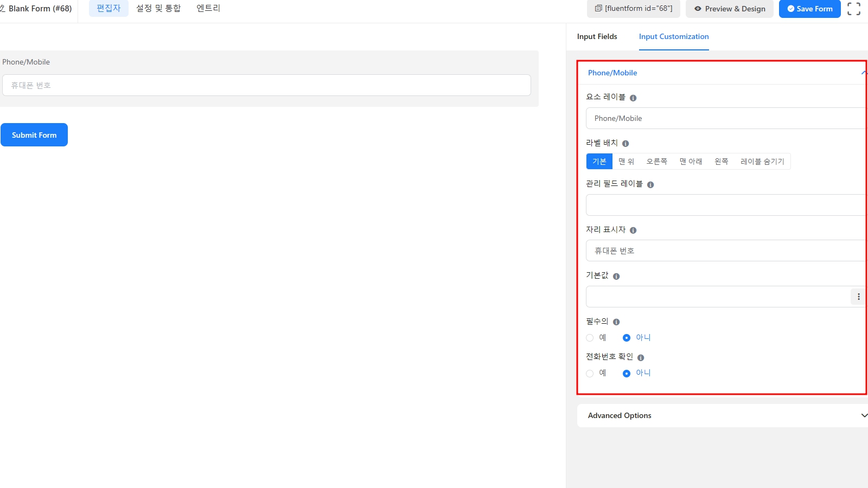The width and height of the screenshot is (868, 488).
Task: Expand Advanced Options section
Action: coord(723,415)
